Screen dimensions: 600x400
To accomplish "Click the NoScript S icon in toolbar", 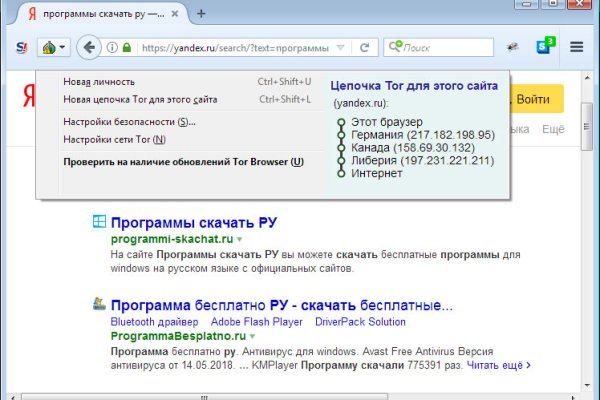I will tap(21, 47).
